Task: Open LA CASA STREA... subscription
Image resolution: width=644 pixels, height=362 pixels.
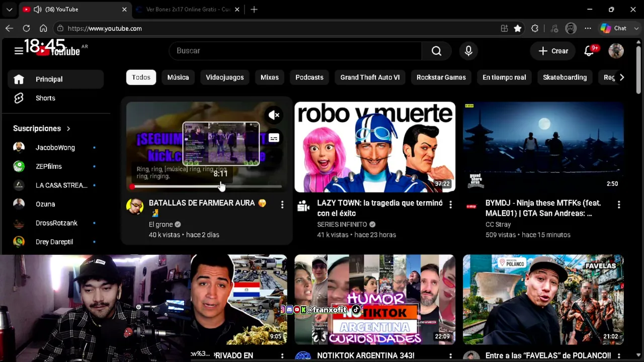Action: (55, 185)
